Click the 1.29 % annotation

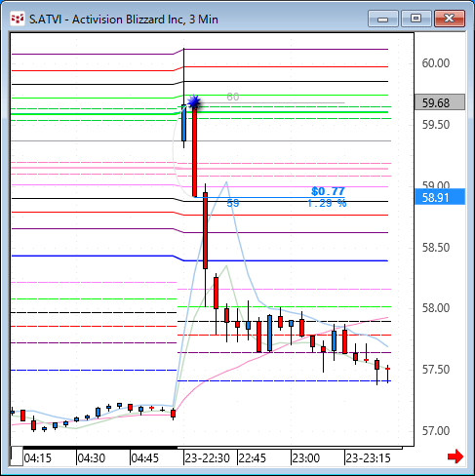(x=327, y=204)
